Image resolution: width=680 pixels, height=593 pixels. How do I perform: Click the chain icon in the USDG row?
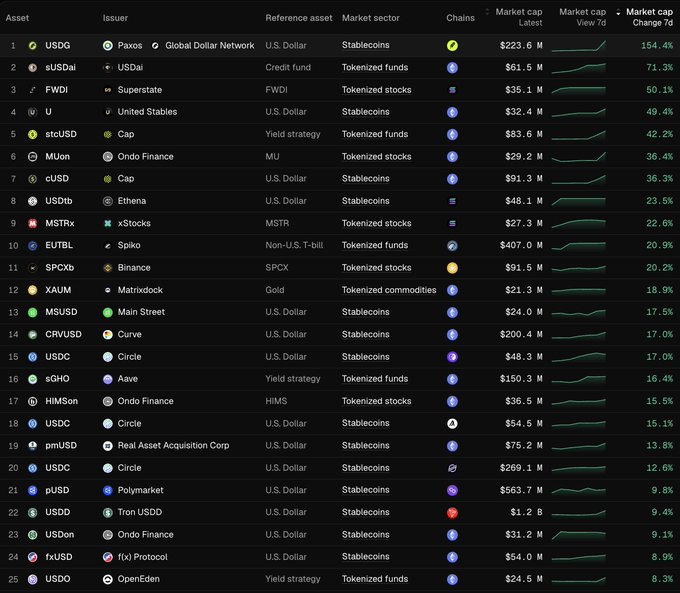(452, 46)
